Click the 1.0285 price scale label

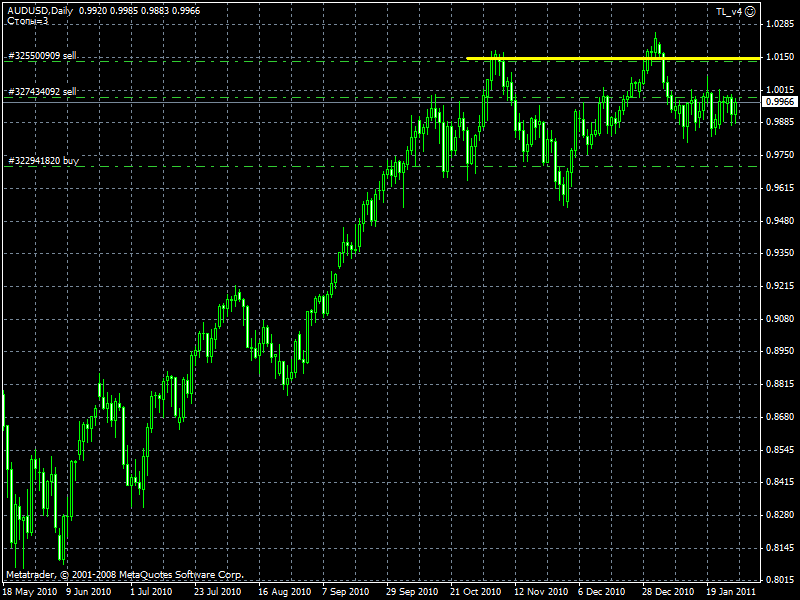(x=780, y=23)
